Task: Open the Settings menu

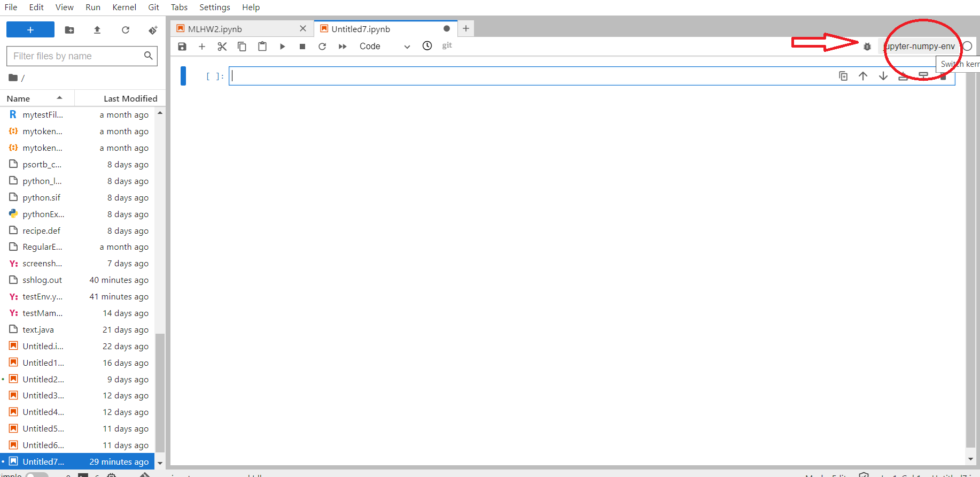Action: point(215,7)
